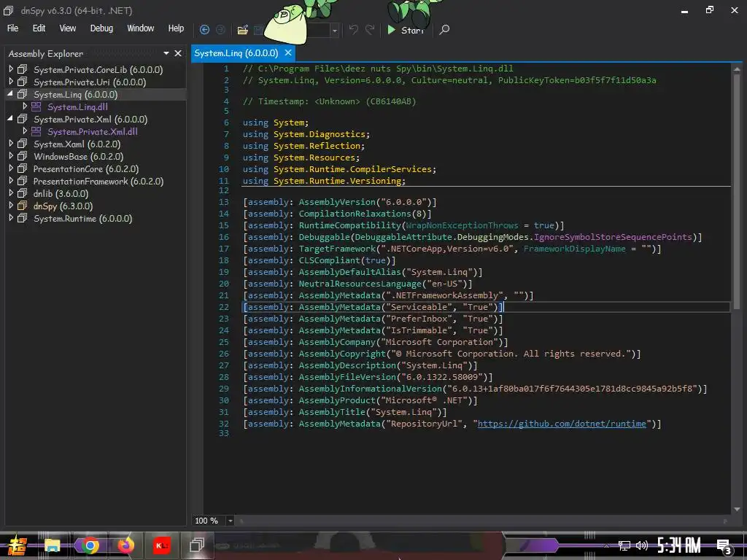Expand the PresentationCore node
Viewport: 747px width, 560px height.
click(11, 168)
